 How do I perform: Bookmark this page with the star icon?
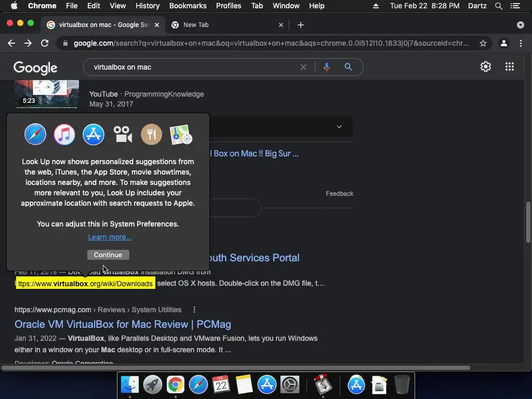[483, 43]
